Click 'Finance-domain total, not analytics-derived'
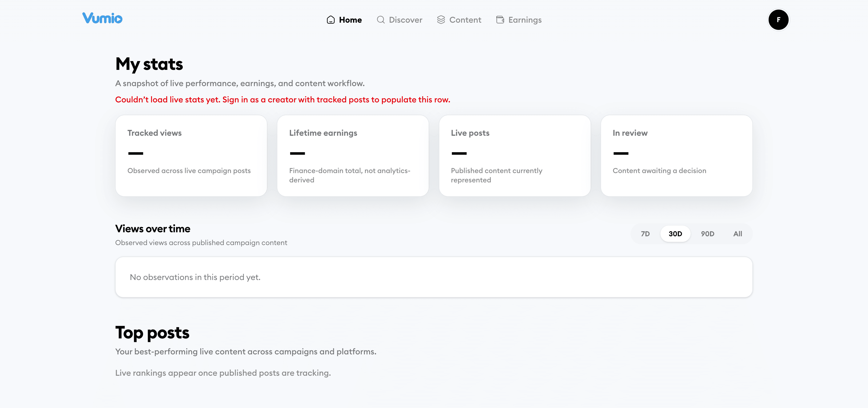The image size is (868, 408). [350, 175]
